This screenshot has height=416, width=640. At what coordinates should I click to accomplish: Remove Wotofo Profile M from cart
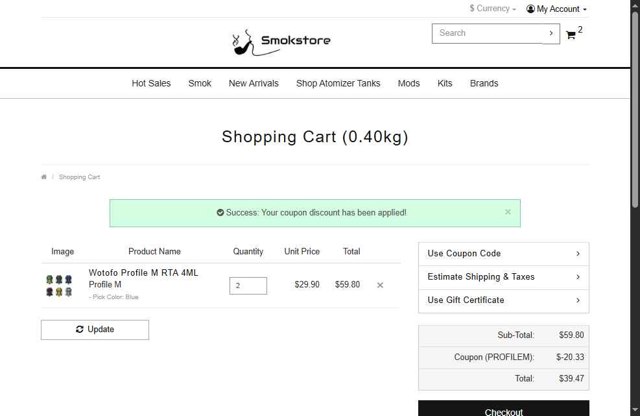click(380, 285)
